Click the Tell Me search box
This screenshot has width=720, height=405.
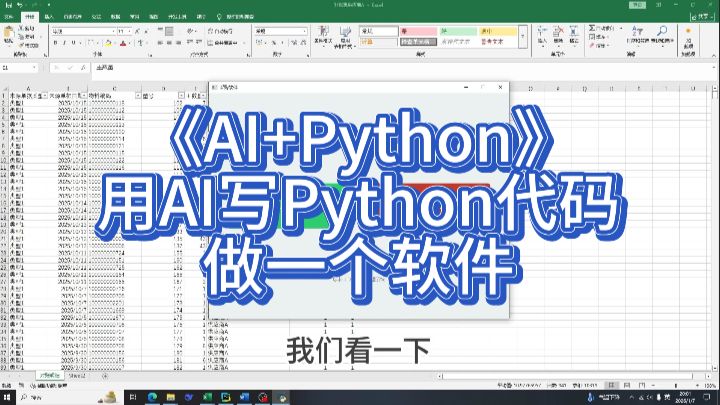click(x=236, y=17)
